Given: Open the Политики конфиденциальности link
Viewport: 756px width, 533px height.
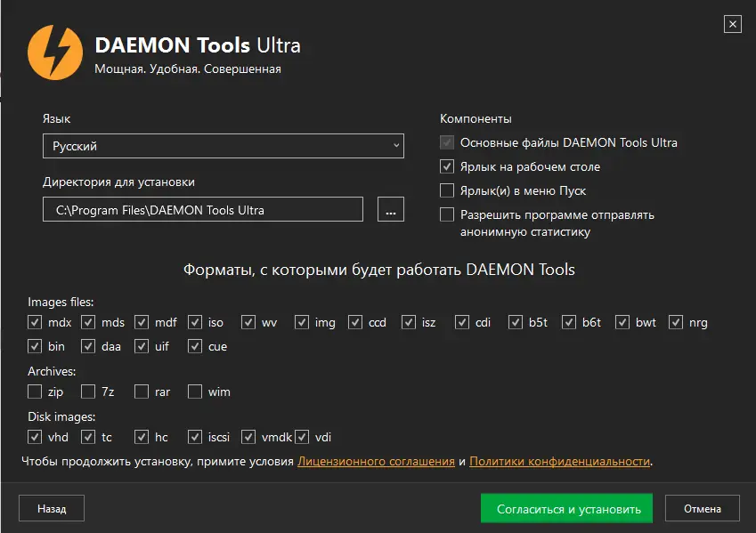Looking at the screenshot, I should pos(559,462).
